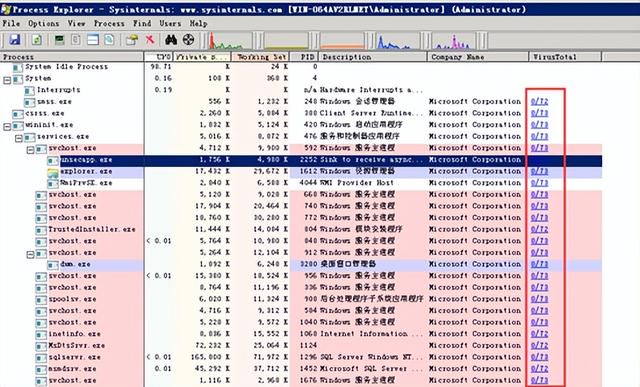Click the blue I/O history graph
Viewport: 640px width, 387px height.
point(398,41)
